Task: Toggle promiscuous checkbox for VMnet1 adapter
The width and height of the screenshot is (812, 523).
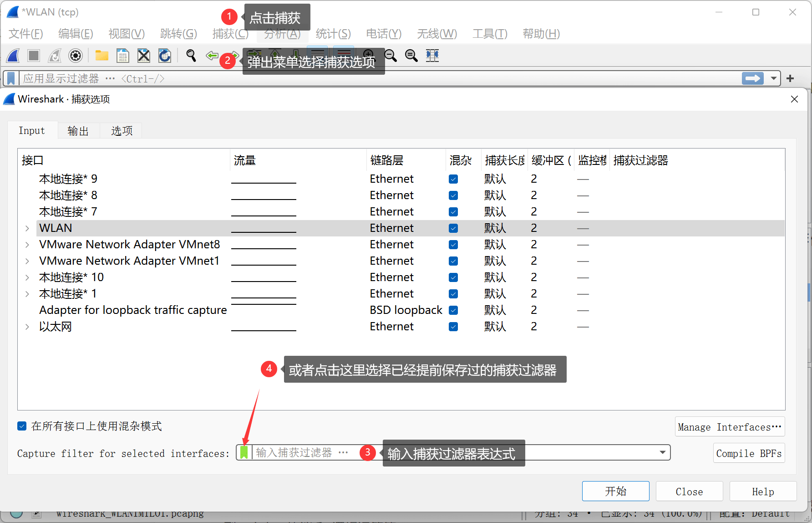Action: [x=453, y=261]
